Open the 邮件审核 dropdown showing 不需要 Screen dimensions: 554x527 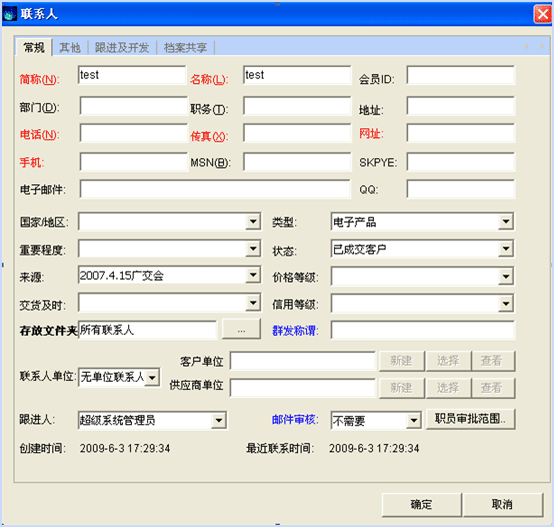pos(413,420)
